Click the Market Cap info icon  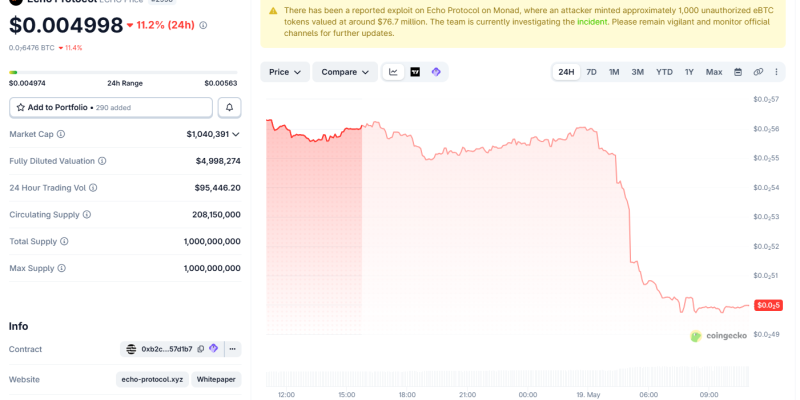click(61, 134)
